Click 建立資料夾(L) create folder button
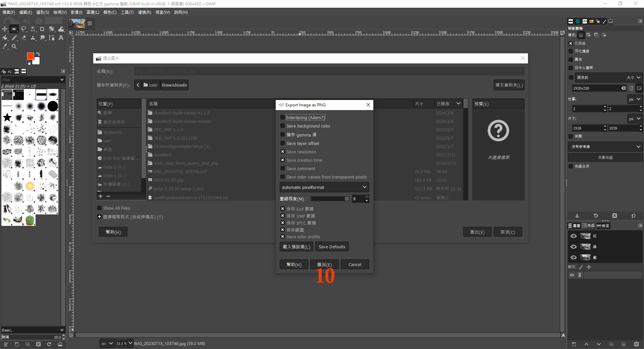Image resolution: width=644 pixels, height=349 pixels. coord(509,85)
